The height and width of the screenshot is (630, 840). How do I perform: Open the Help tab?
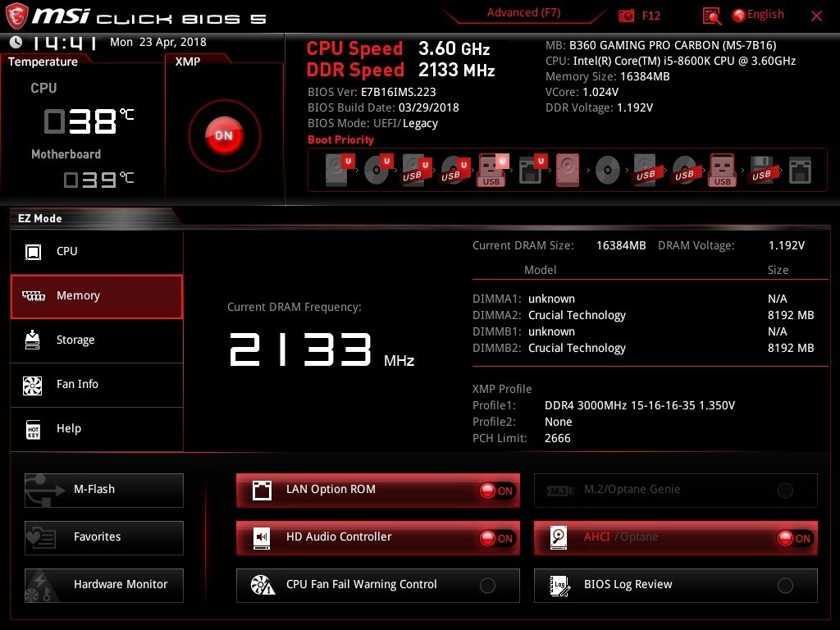[97, 428]
